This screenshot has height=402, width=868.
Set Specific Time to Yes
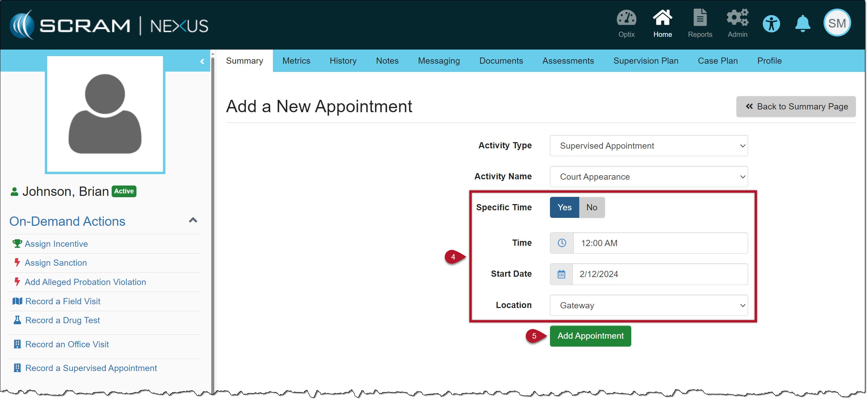coord(564,207)
